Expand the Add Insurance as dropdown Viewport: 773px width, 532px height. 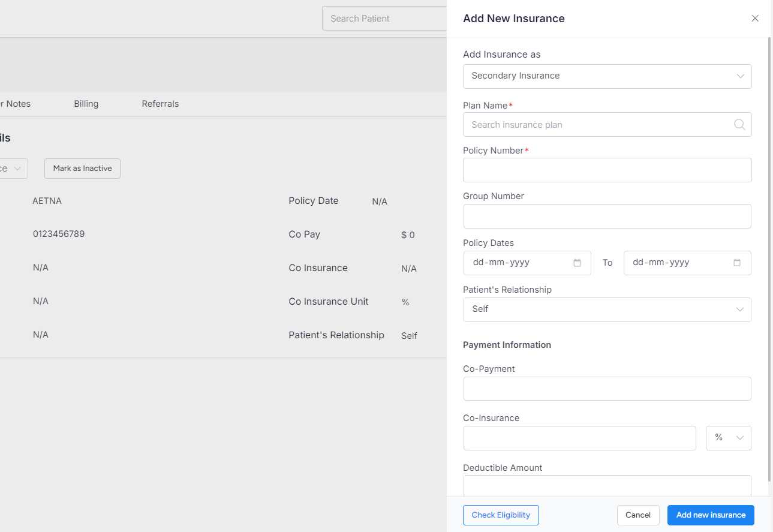607,76
